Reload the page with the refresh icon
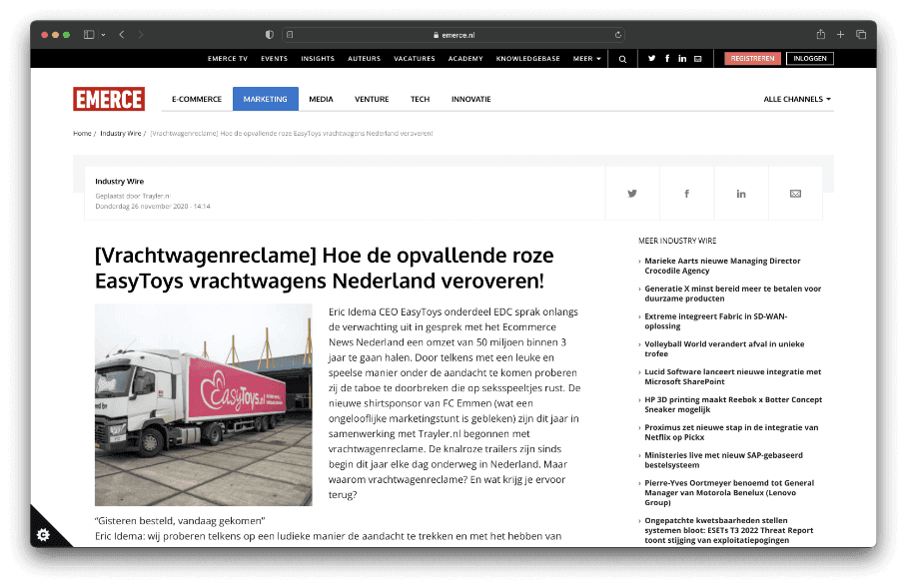Image resolution: width=907 pixels, height=588 pixels. 617,35
